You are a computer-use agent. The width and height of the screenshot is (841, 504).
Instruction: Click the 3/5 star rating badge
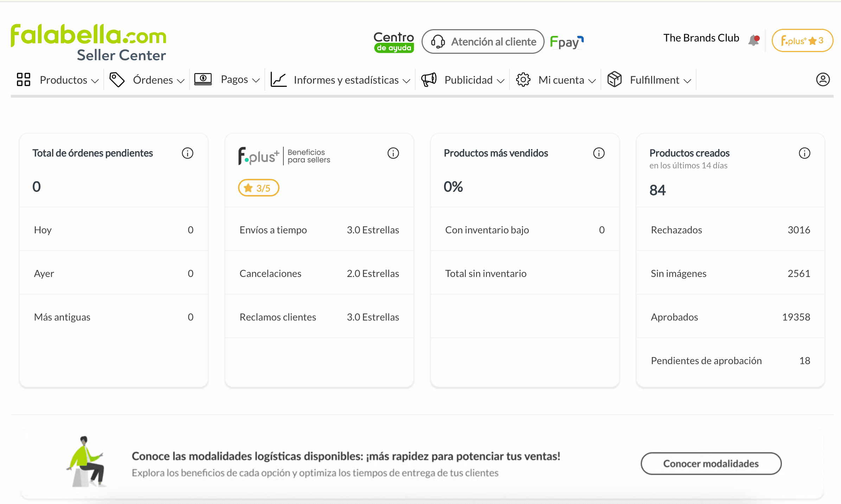pyautogui.click(x=259, y=188)
